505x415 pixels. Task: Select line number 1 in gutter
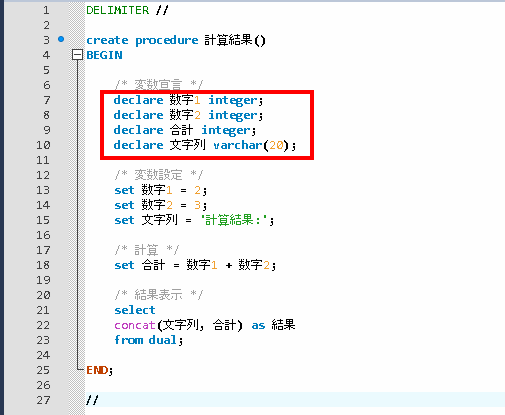(x=46, y=10)
